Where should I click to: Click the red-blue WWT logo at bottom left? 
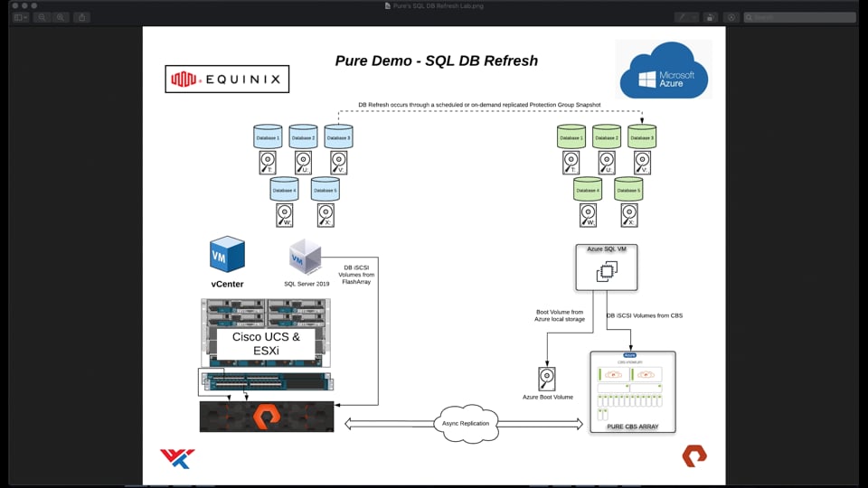177,458
